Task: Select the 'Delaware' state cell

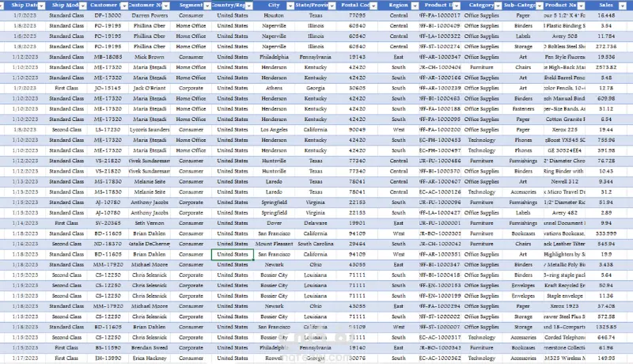Action: point(315,223)
